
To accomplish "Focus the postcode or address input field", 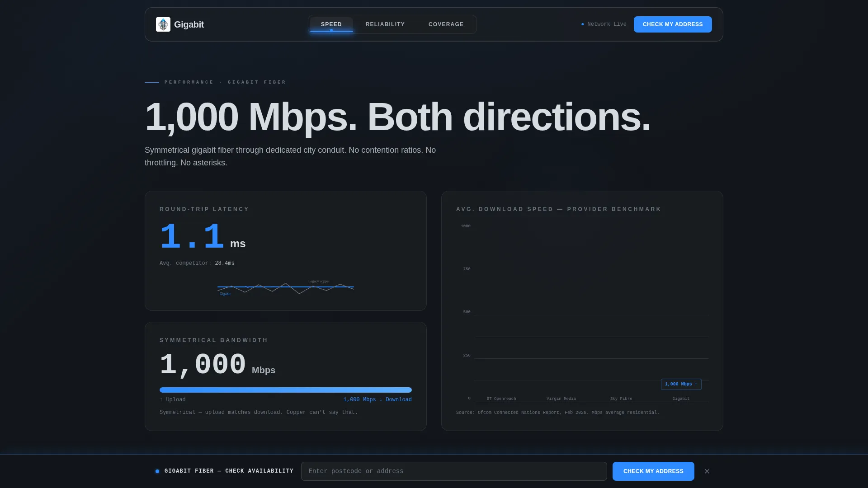I will pyautogui.click(x=454, y=471).
